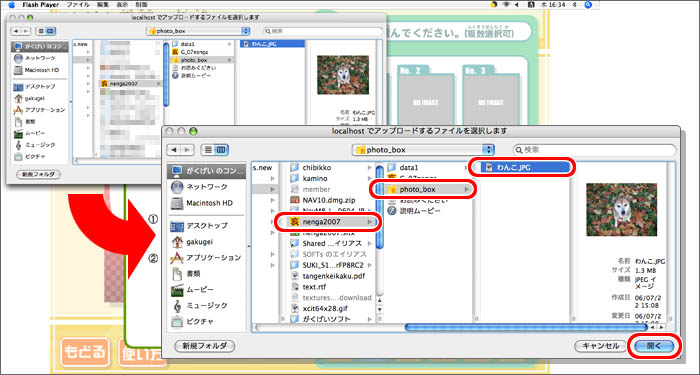Open the 表示 menu
Viewport: 700px width, 375px height.
coord(122,4)
